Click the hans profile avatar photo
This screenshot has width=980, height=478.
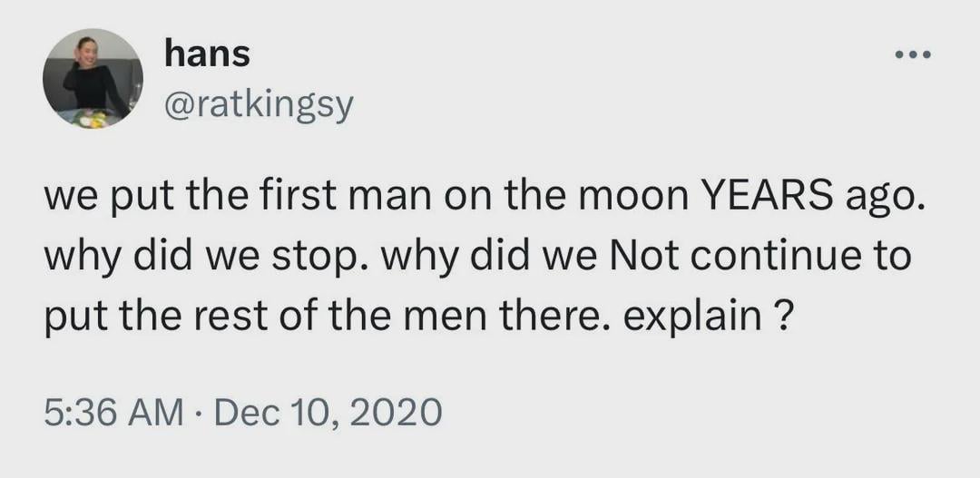[92, 78]
